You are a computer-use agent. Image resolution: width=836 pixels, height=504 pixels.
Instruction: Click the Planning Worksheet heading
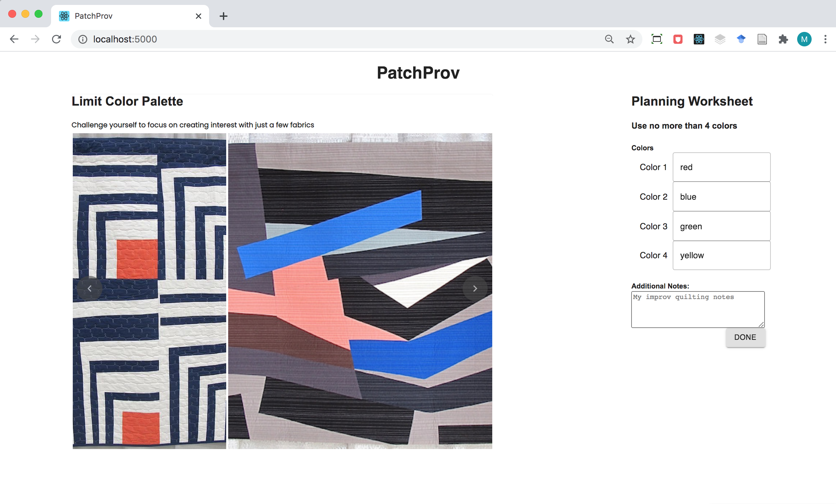point(692,101)
